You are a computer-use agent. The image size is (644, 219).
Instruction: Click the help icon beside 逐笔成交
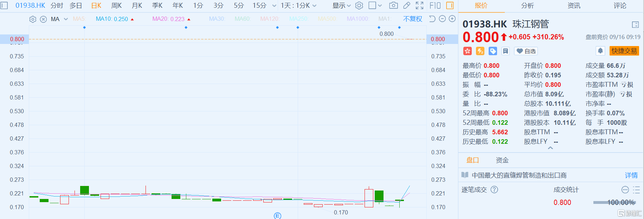click(494, 190)
